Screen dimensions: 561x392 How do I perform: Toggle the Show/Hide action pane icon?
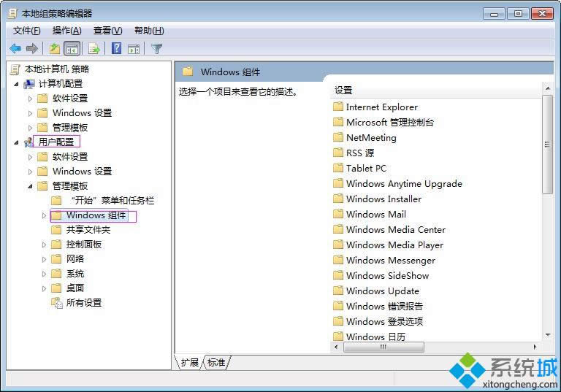134,49
